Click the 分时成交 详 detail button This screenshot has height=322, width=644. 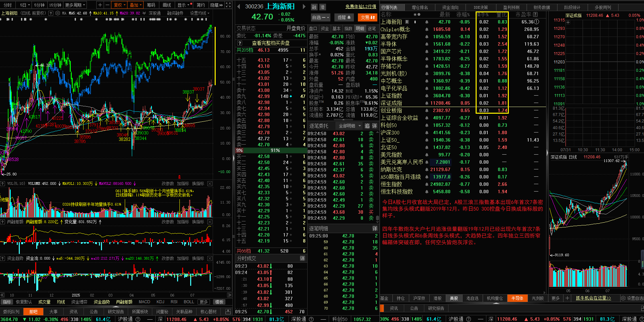302,258
